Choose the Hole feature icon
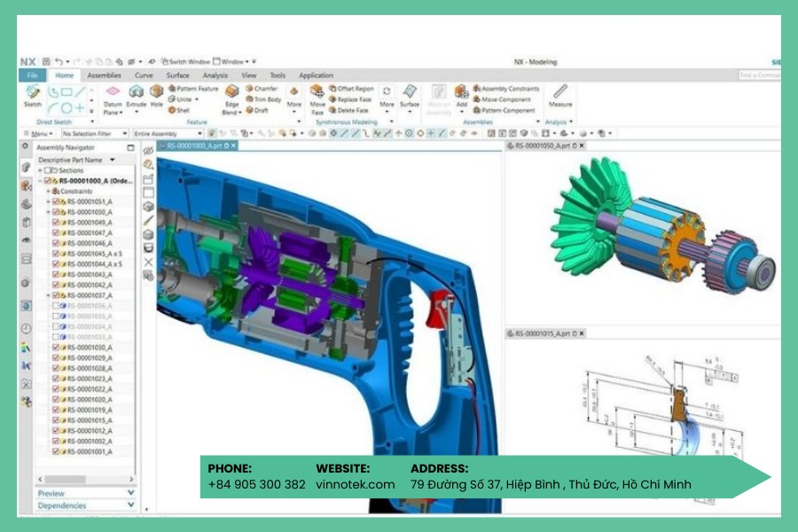The width and height of the screenshot is (798, 532). click(x=157, y=91)
